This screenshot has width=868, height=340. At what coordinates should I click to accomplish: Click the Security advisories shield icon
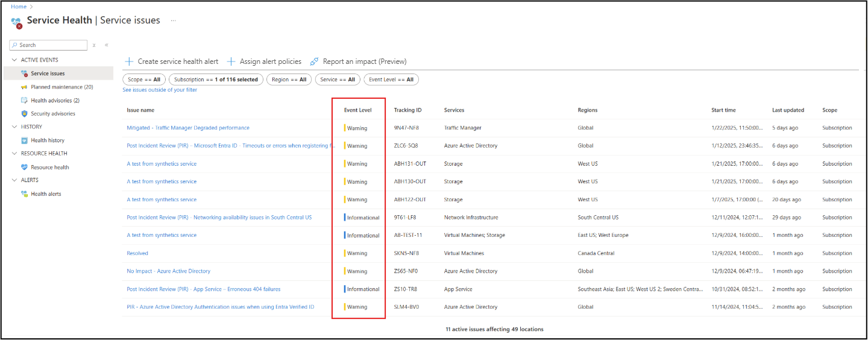pyautogui.click(x=24, y=113)
